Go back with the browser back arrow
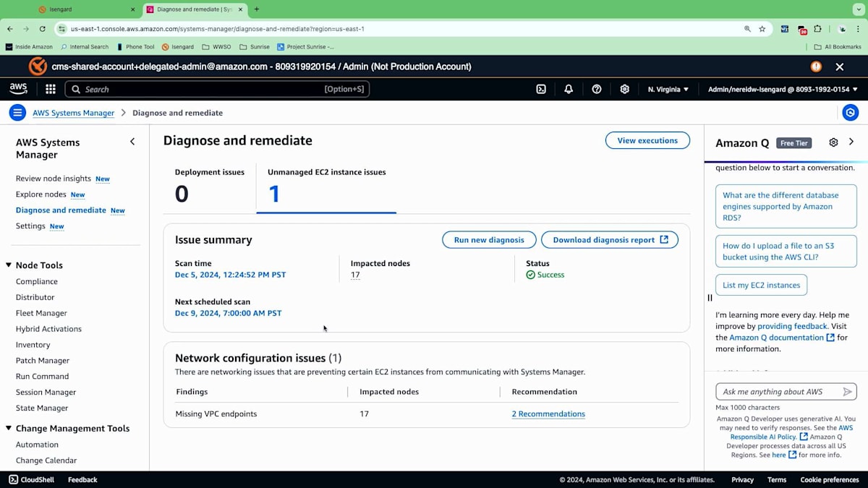The height and width of the screenshot is (488, 868). 10,29
